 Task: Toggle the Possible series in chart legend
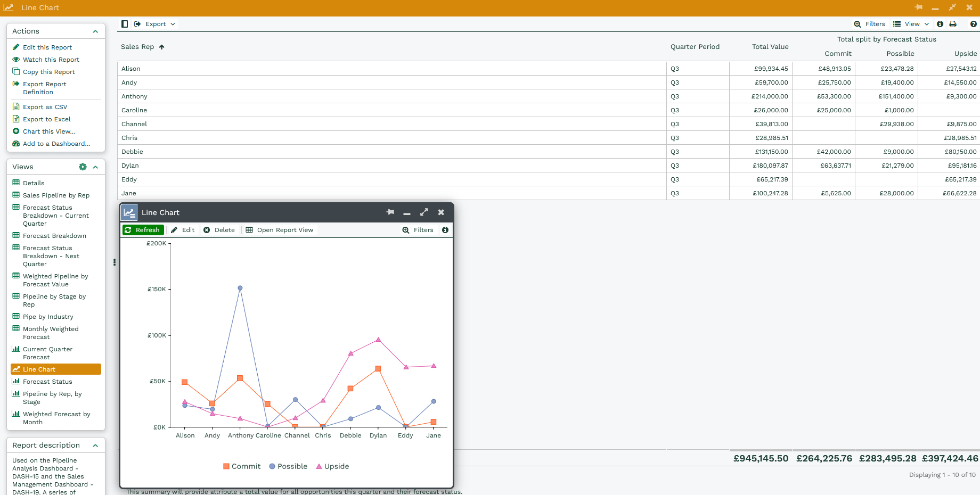point(288,466)
